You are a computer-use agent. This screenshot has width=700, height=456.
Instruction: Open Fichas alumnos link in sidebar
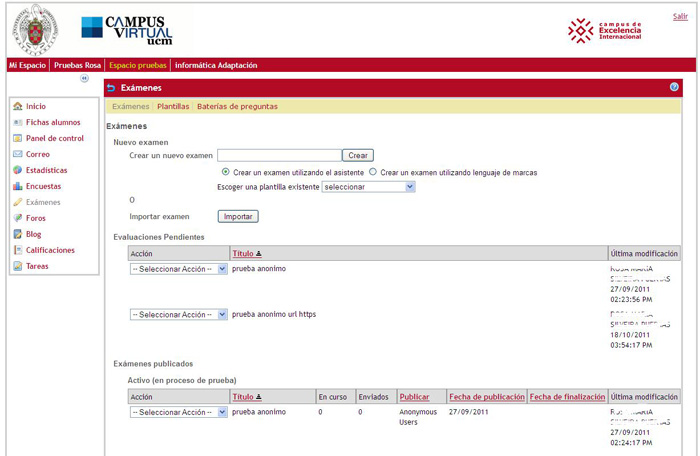click(x=53, y=122)
